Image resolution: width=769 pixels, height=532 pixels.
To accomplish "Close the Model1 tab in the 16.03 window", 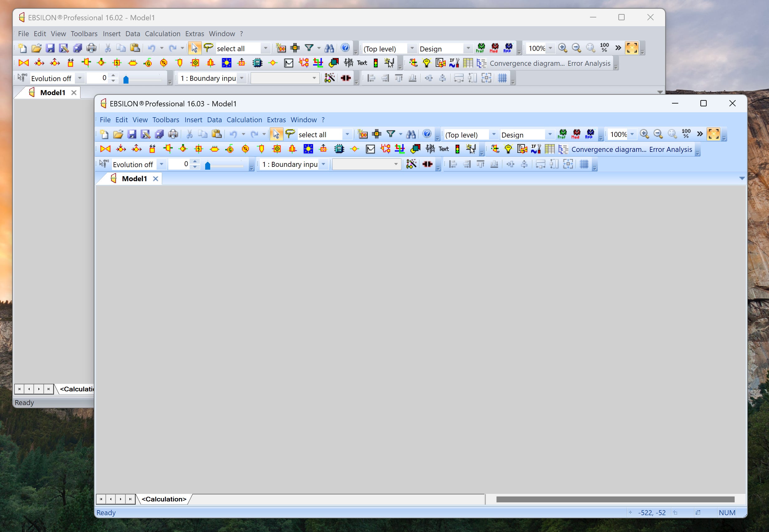I will [x=155, y=179].
